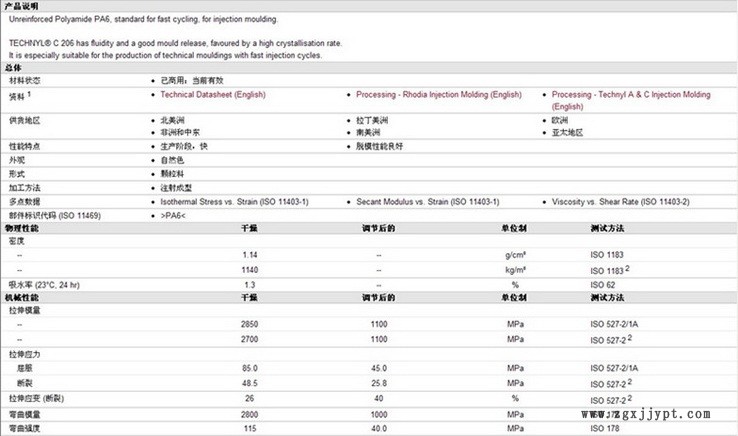Click flexural modulus dry value 2800
Viewport: 738px width, 436px height.
coord(249,415)
